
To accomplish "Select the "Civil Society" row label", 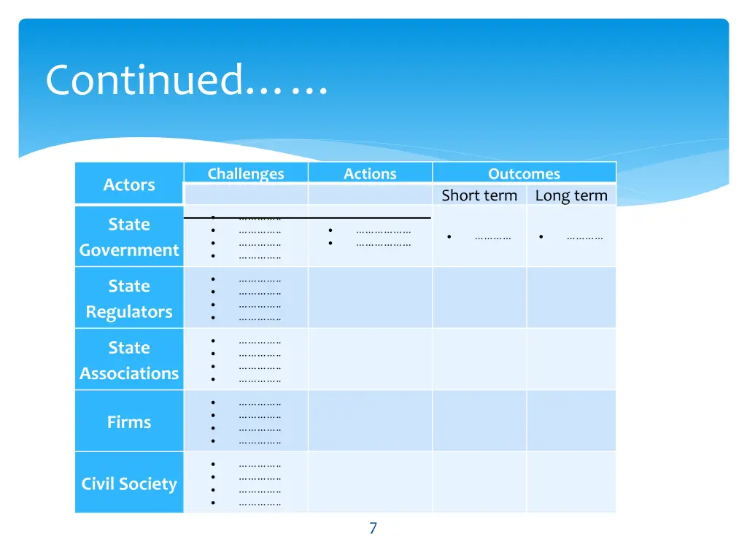I will point(129,483).
